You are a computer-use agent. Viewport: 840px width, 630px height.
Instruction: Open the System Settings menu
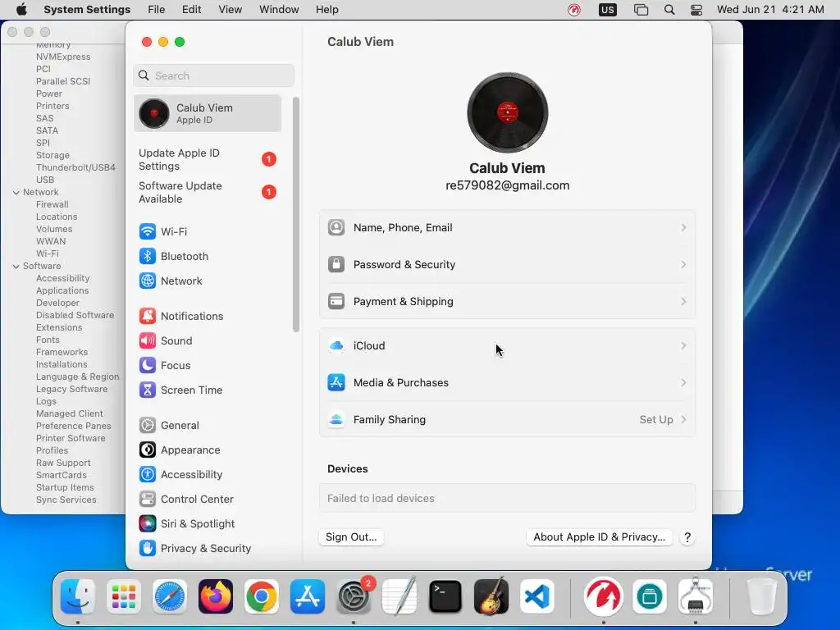point(87,10)
